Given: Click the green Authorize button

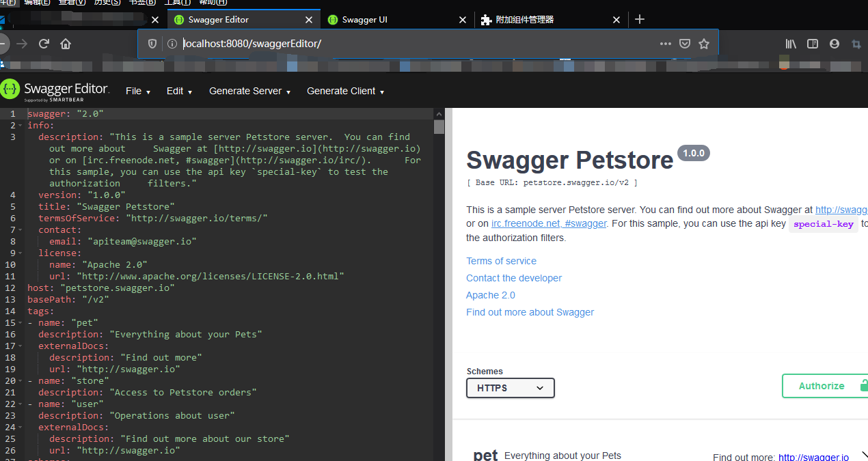Looking at the screenshot, I should point(822,385).
